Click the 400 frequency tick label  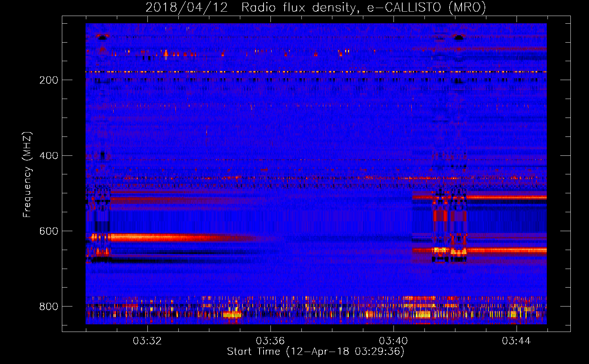[49, 156]
